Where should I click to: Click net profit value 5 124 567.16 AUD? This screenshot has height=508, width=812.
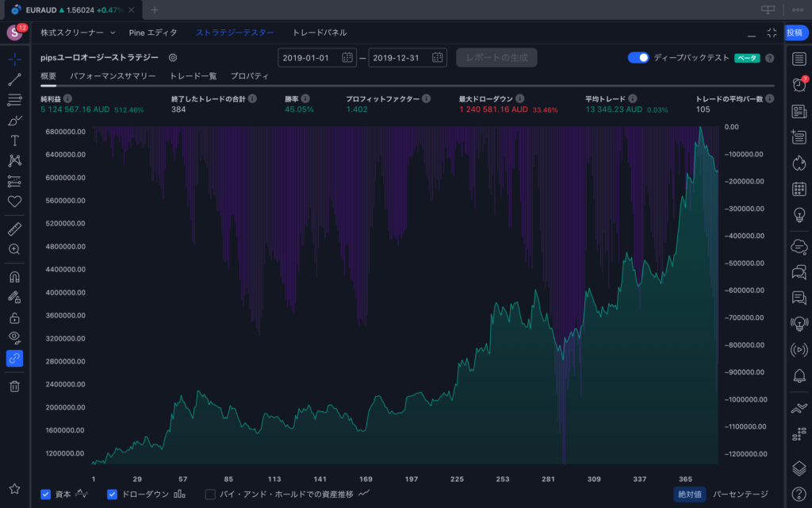pos(75,110)
